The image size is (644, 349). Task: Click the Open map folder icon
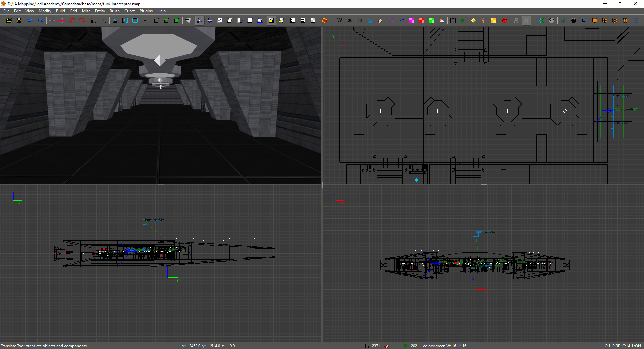point(9,20)
